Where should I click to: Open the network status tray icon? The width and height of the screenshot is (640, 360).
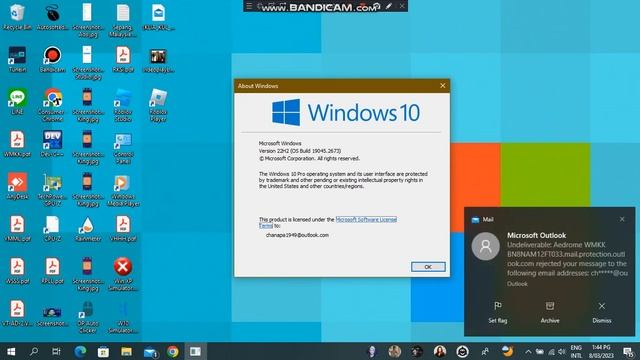551,351
